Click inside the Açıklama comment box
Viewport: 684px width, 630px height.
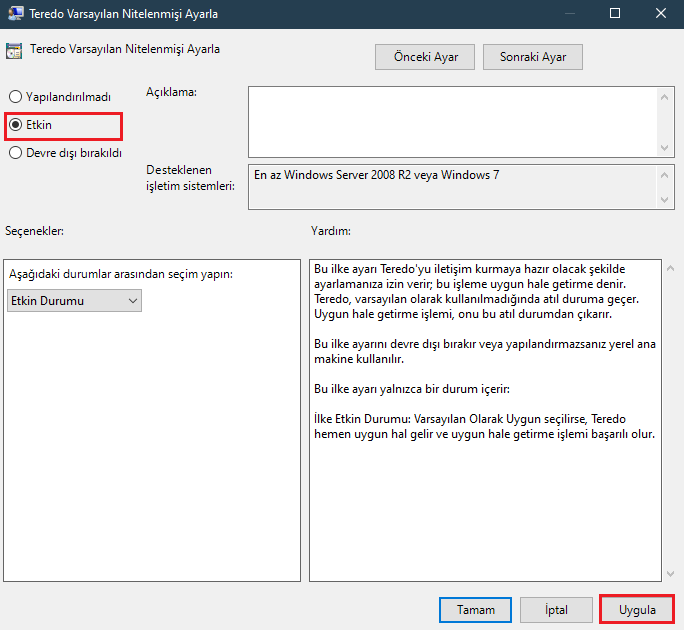click(452, 122)
